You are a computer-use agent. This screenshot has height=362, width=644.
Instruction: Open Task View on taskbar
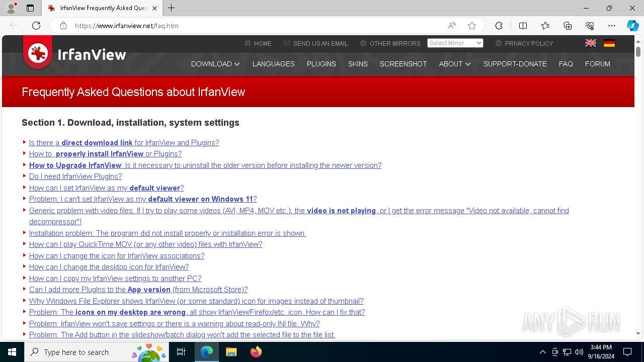click(x=181, y=352)
